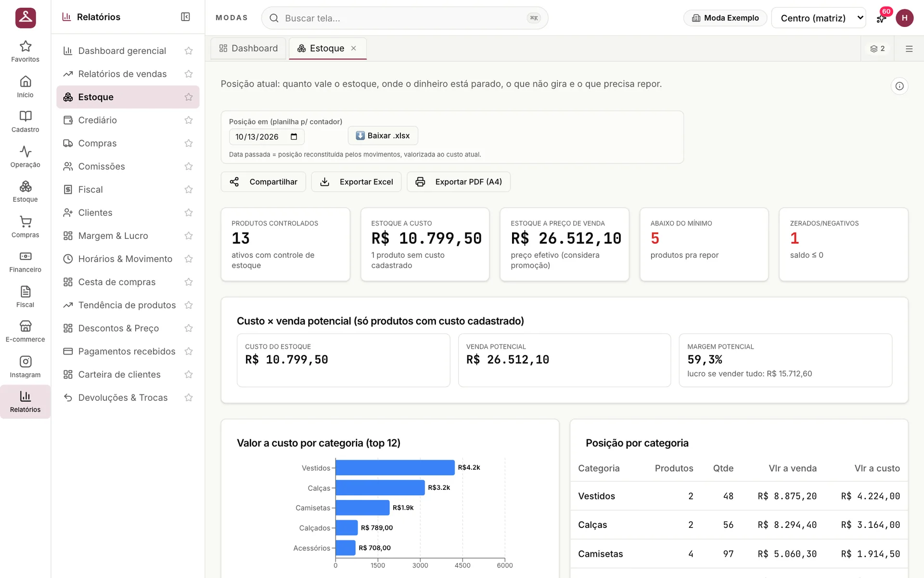Image resolution: width=924 pixels, height=578 pixels.
Task: Collapse the Relatórios side panel
Action: [x=185, y=17]
